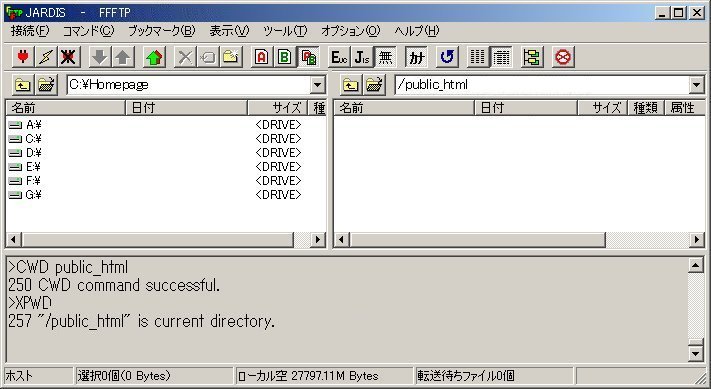The image size is (711, 389).
Task: Select Binary transfer mode (B) icon
Action: tap(284, 57)
